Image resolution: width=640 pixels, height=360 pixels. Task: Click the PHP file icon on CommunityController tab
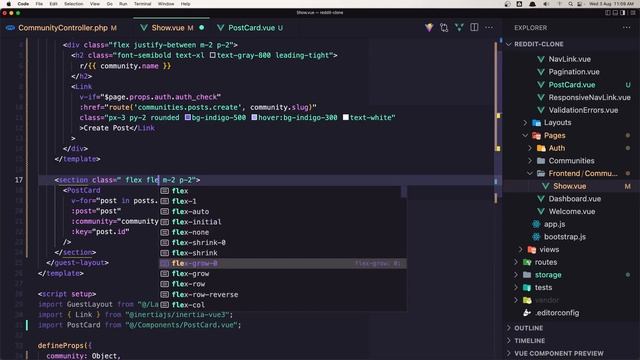click(10, 28)
